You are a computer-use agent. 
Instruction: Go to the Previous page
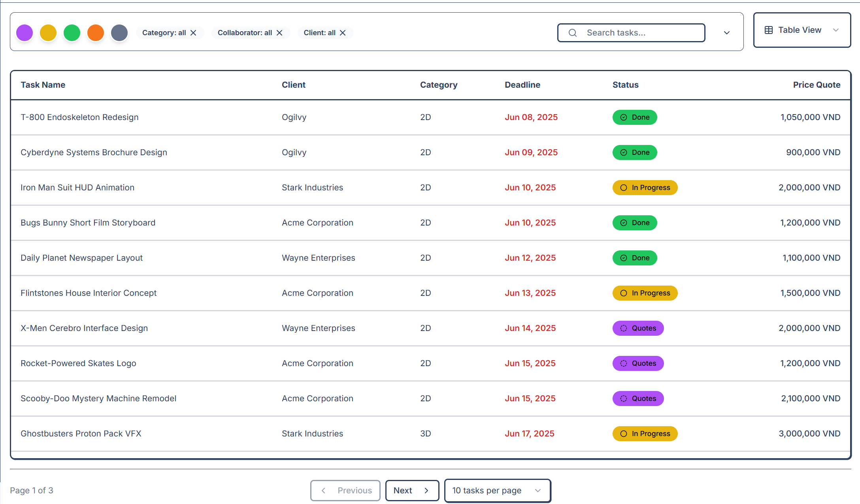[x=345, y=491]
